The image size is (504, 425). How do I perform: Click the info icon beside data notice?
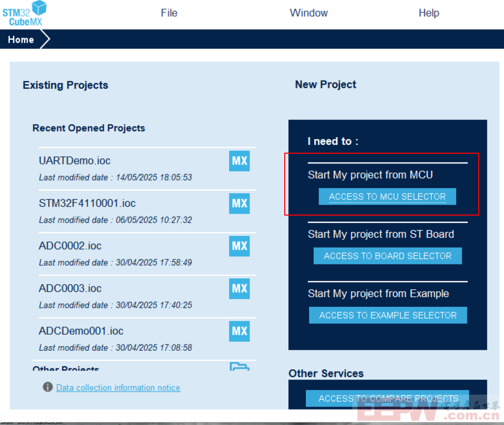[48, 387]
